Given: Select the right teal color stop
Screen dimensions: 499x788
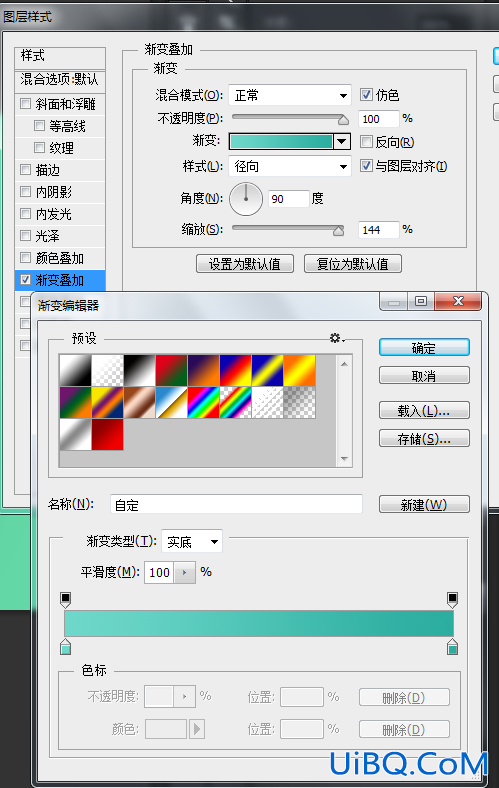Looking at the screenshot, I should click(x=452, y=647).
